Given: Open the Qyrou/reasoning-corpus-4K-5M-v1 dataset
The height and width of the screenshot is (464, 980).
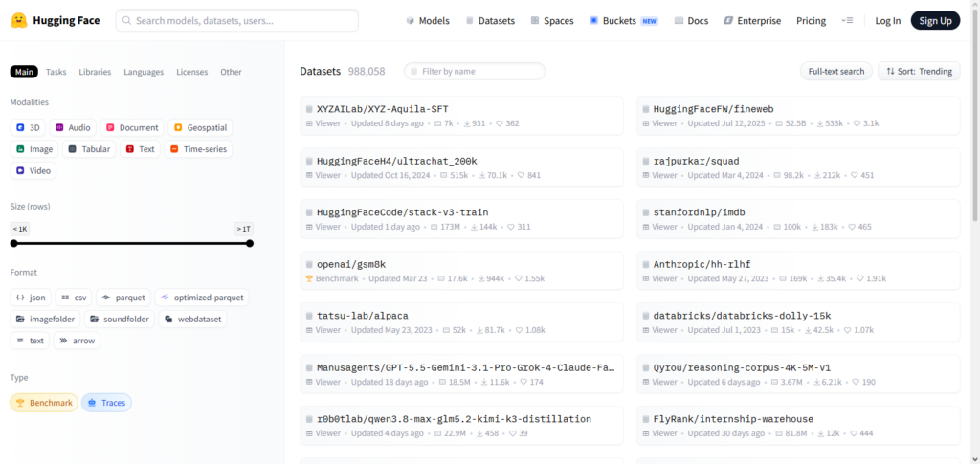Looking at the screenshot, I should pos(798,373).
